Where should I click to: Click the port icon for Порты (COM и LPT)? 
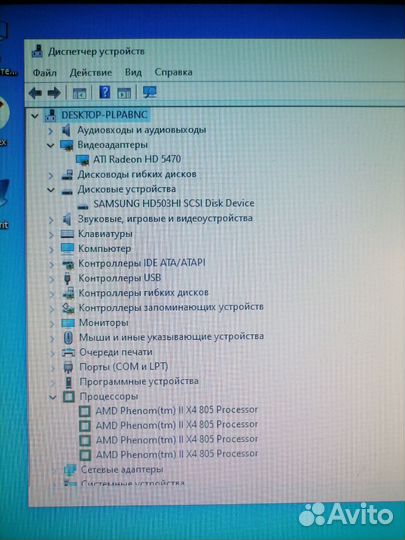pyautogui.click(x=68, y=367)
